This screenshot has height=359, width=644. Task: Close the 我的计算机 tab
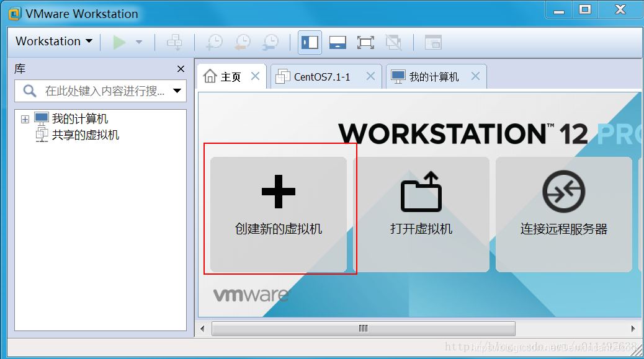pos(475,76)
